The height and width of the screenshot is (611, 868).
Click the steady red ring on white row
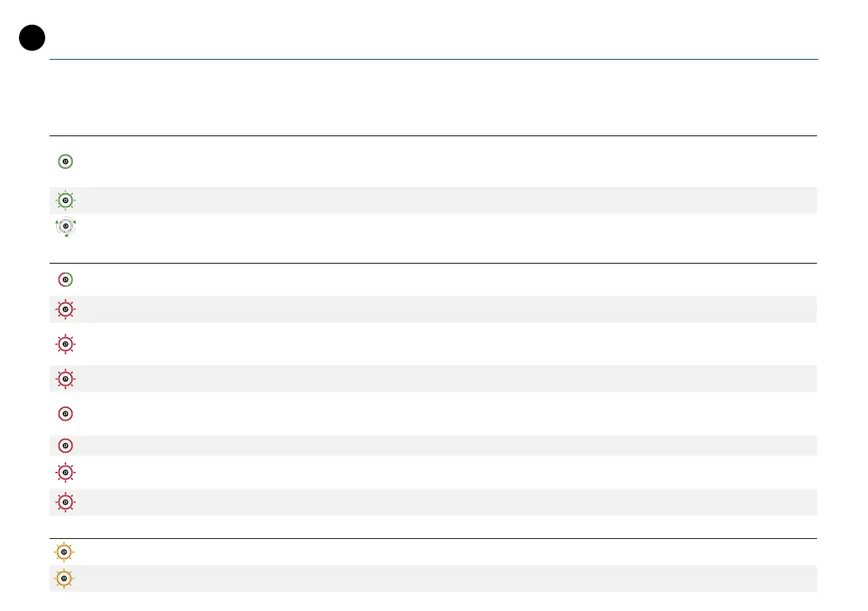click(x=66, y=414)
